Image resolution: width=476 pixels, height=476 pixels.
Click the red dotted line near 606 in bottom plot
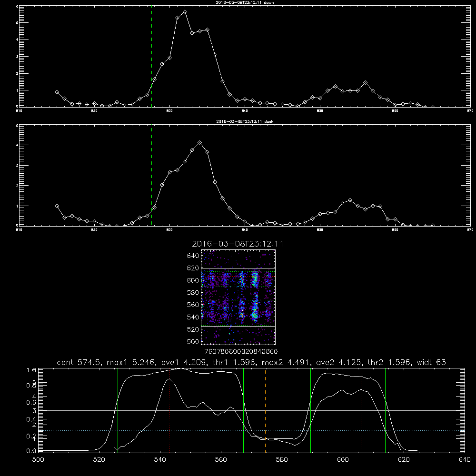pos(361,410)
